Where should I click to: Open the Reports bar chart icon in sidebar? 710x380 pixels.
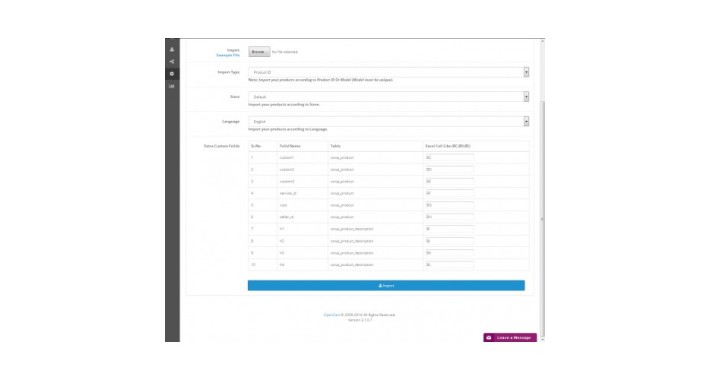point(172,86)
